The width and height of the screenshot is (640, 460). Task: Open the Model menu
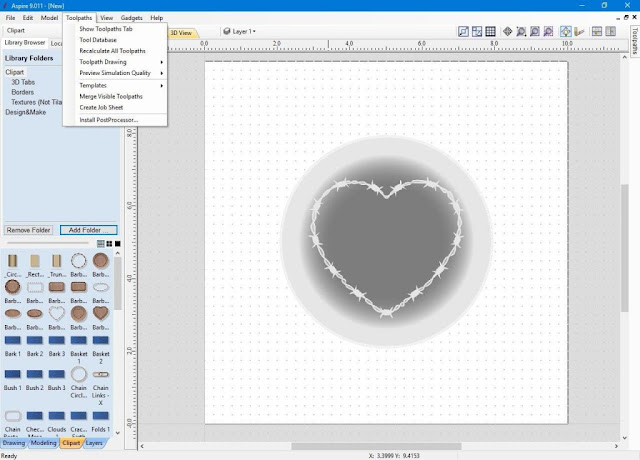pos(49,18)
